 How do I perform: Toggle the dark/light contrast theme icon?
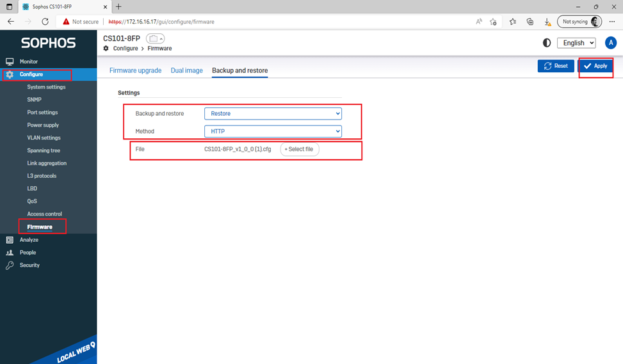[x=546, y=43]
